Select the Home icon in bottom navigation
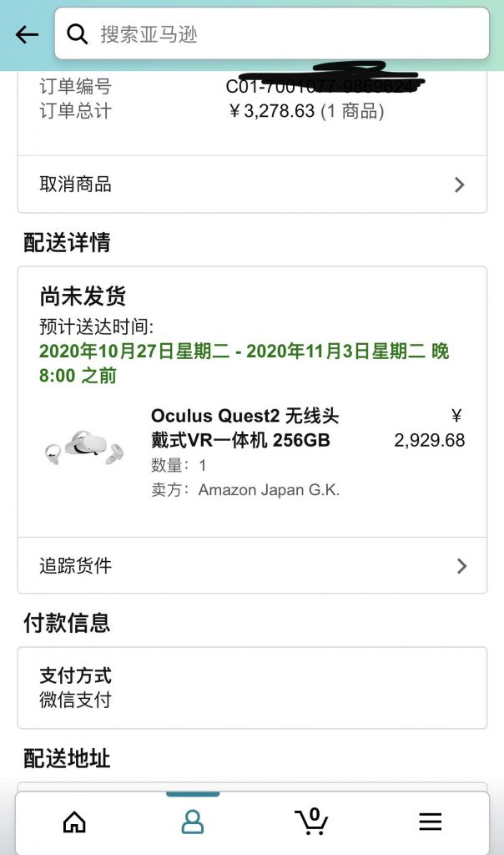Image resolution: width=504 pixels, height=855 pixels. click(73, 822)
